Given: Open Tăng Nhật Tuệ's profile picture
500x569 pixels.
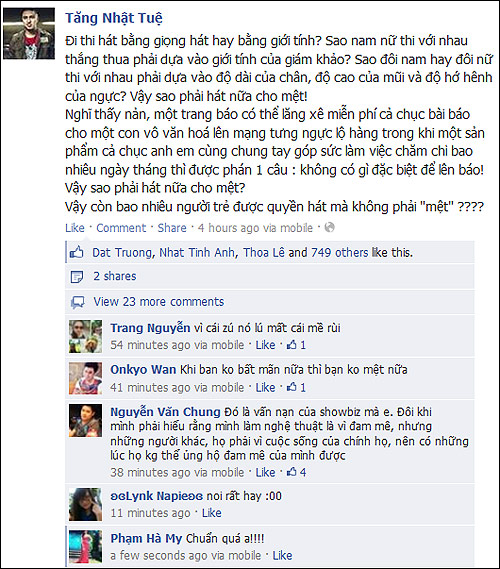Looking at the screenshot, I should click(x=29, y=34).
